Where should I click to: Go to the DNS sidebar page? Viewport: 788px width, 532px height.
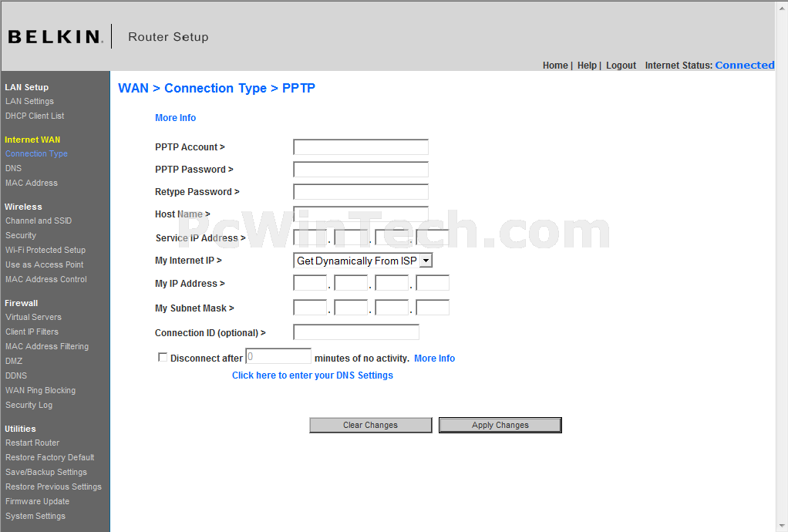coord(14,168)
